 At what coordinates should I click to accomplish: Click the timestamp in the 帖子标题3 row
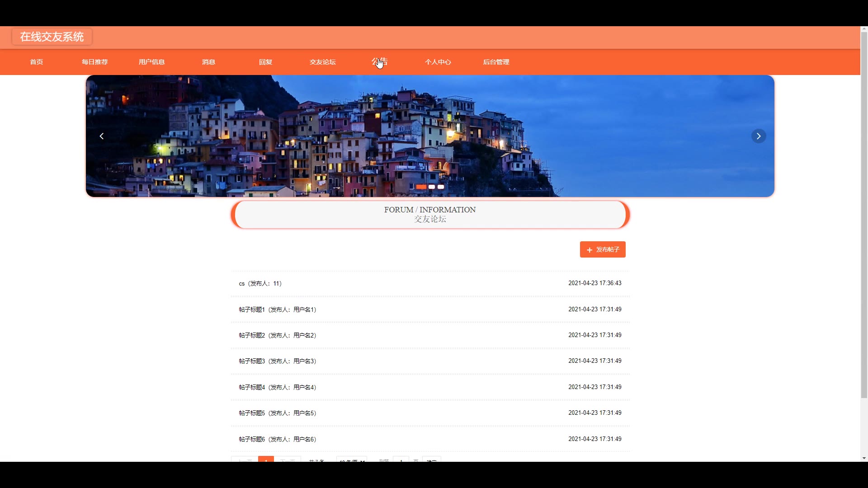pyautogui.click(x=595, y=361)
